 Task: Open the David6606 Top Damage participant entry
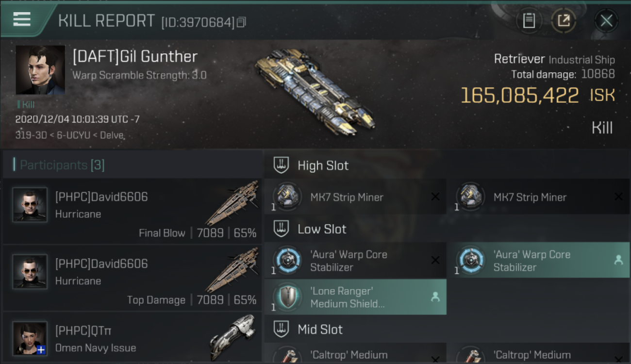pos(133,278)
